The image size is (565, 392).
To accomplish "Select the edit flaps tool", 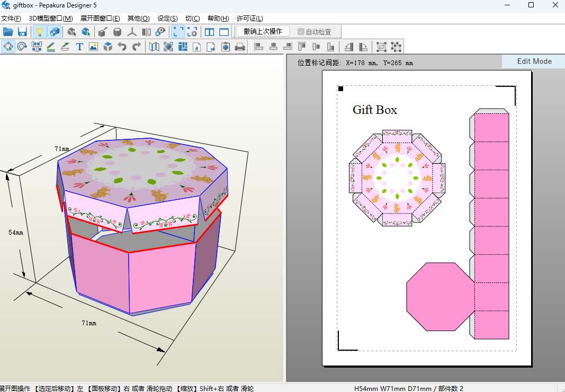I will [65, 47].
